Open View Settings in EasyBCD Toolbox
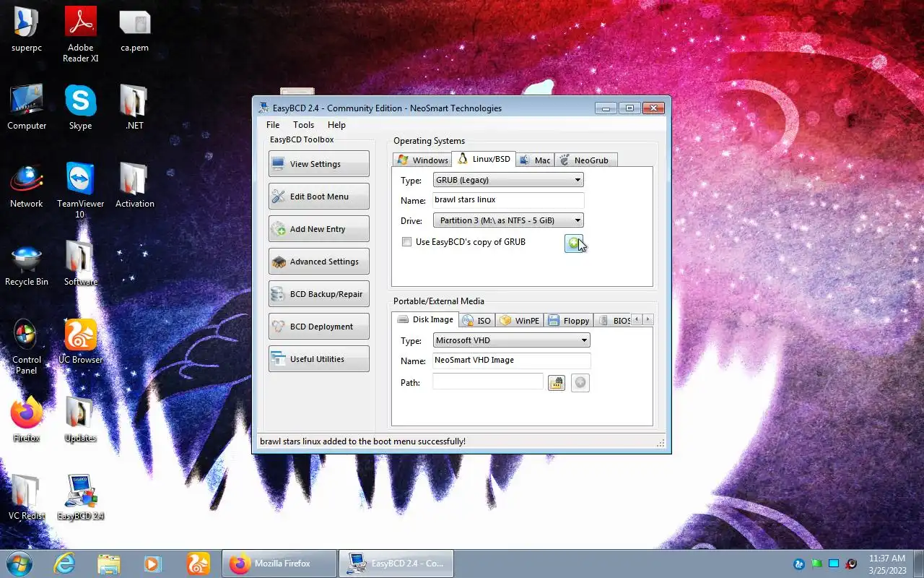 [x=318, y=164]
